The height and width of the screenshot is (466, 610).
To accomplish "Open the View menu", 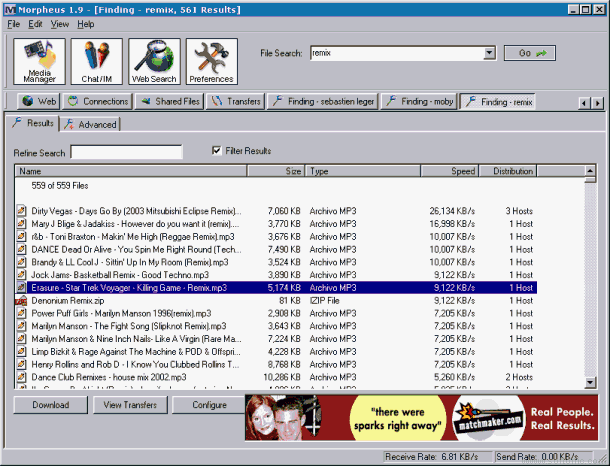I will 60,24.
